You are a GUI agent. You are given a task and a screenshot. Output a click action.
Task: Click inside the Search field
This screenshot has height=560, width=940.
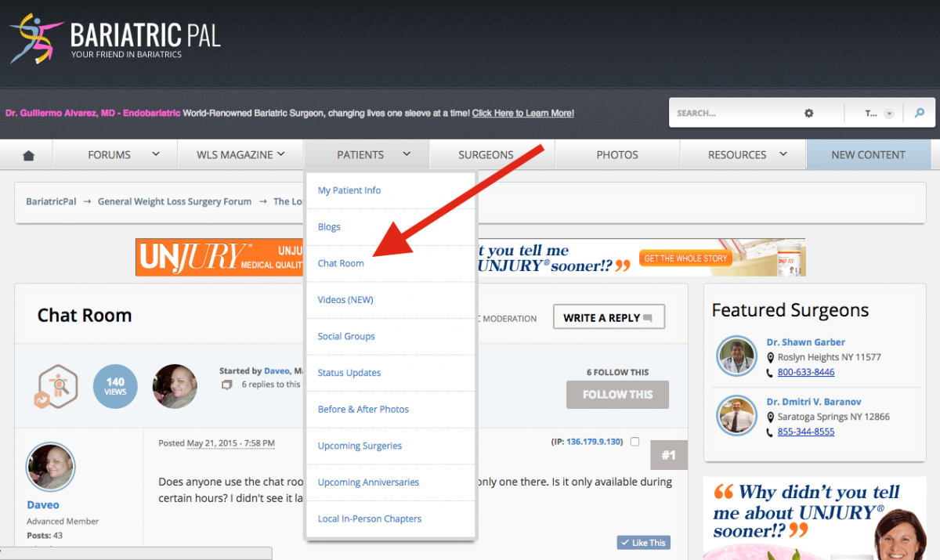[736, 114]
